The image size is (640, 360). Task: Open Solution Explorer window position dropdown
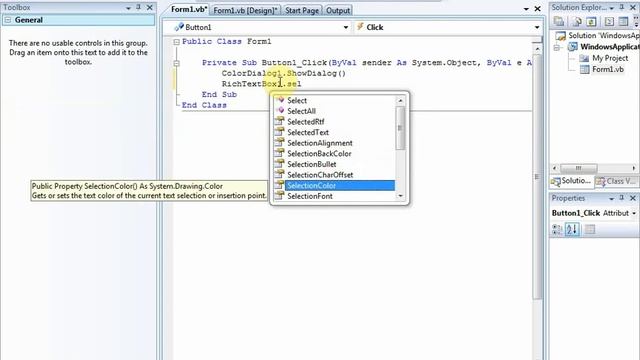611,8
